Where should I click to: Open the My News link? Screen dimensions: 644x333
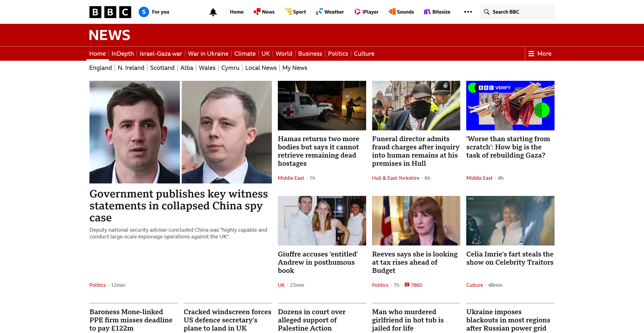coord(295,68)
